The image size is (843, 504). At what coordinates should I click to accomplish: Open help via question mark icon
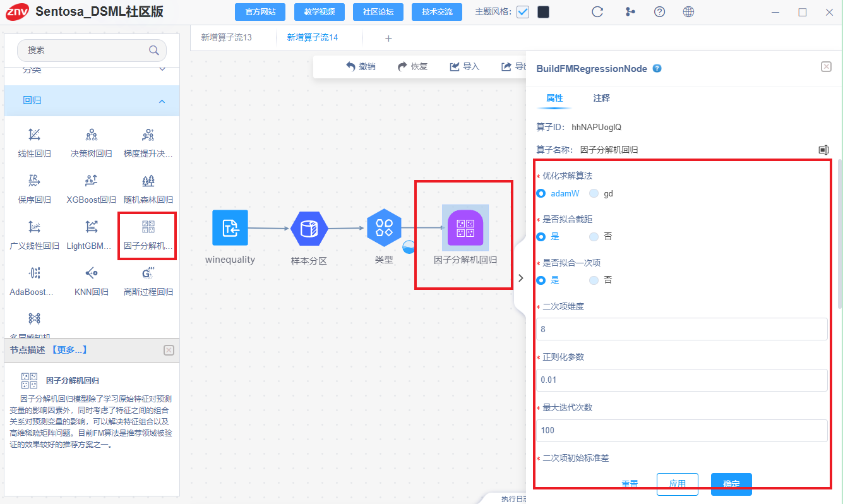coord(659,11)
